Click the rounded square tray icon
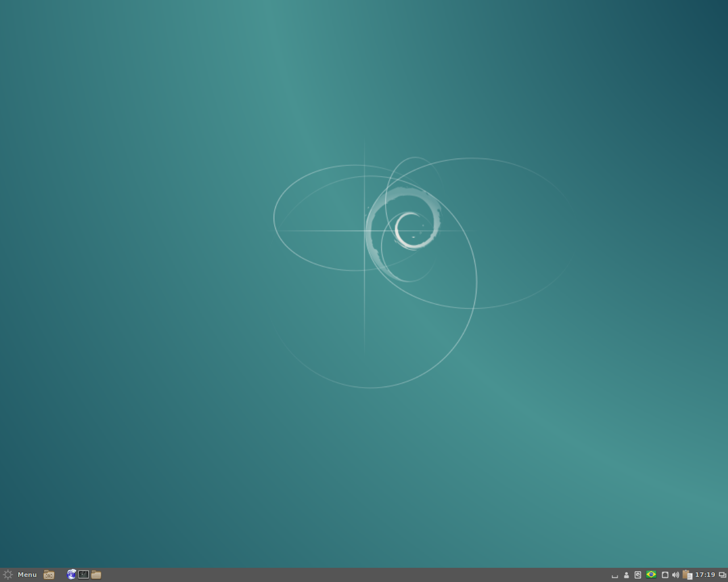Viewport: 728px width, 582px height. pos(664,575)
